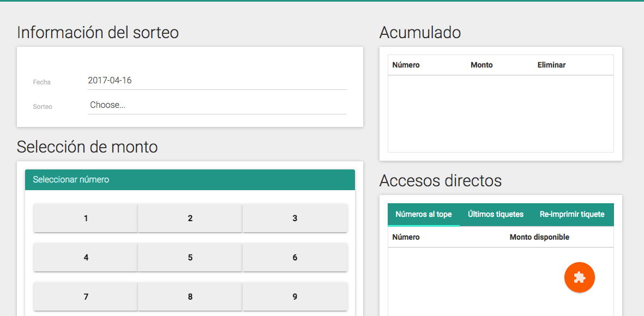Click the Monto column header in Acumulado

point(482,65)
